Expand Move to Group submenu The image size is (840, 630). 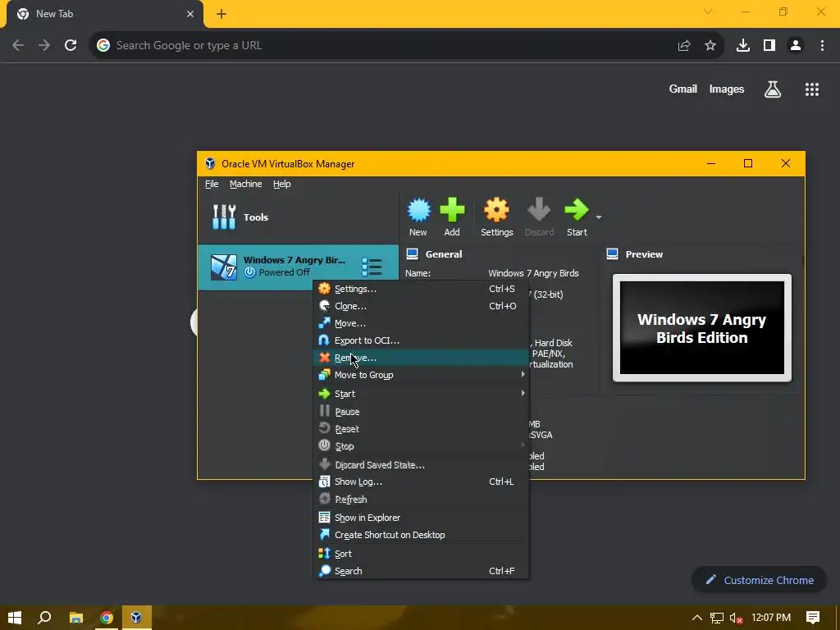point(421,374)
